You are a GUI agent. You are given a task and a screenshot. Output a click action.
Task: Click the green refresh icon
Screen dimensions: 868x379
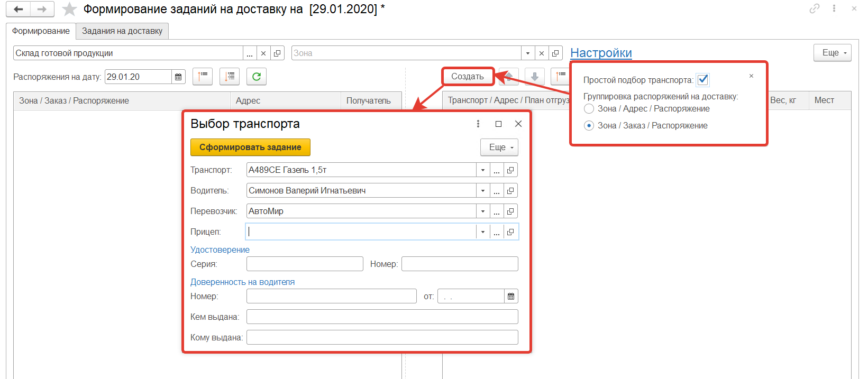(x=257, y=77)
